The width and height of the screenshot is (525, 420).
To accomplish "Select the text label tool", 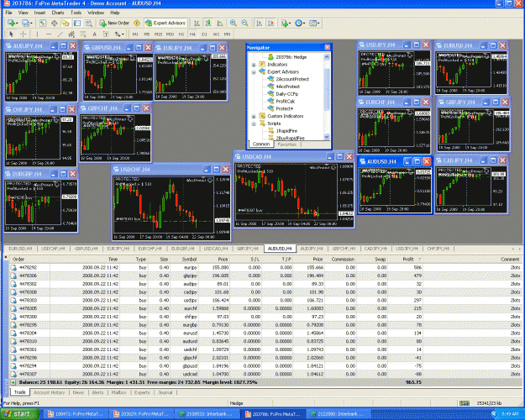I will point(106,34).
